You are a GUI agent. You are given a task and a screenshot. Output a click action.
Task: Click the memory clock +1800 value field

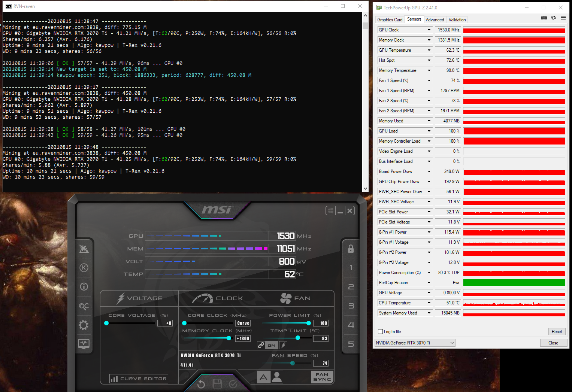point(243,338)
